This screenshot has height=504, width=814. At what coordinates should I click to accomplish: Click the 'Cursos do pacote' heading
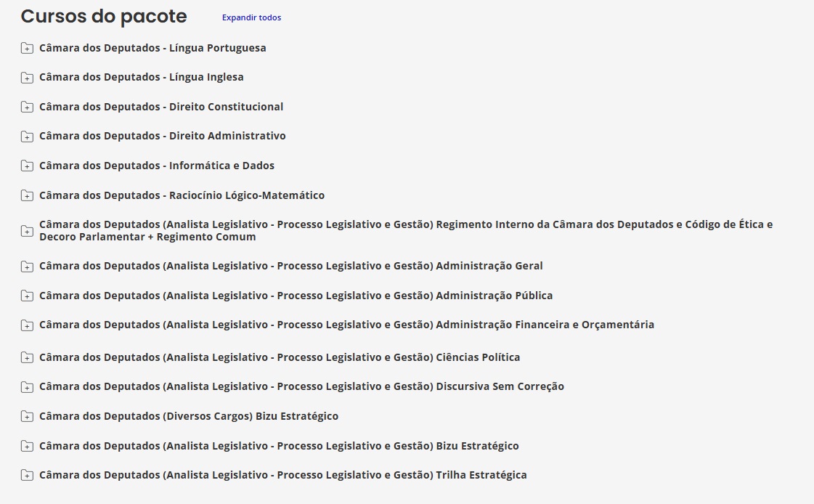(x=104, y=17)
